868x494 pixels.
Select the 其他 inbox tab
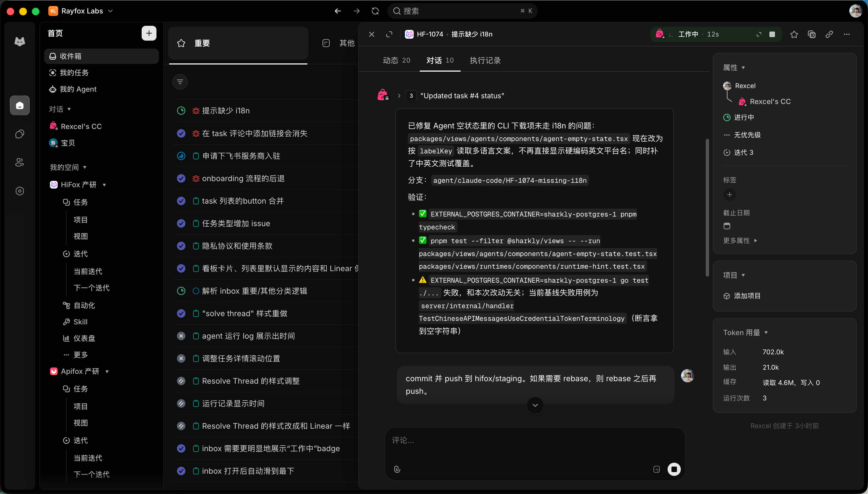[x=338, y=43]
